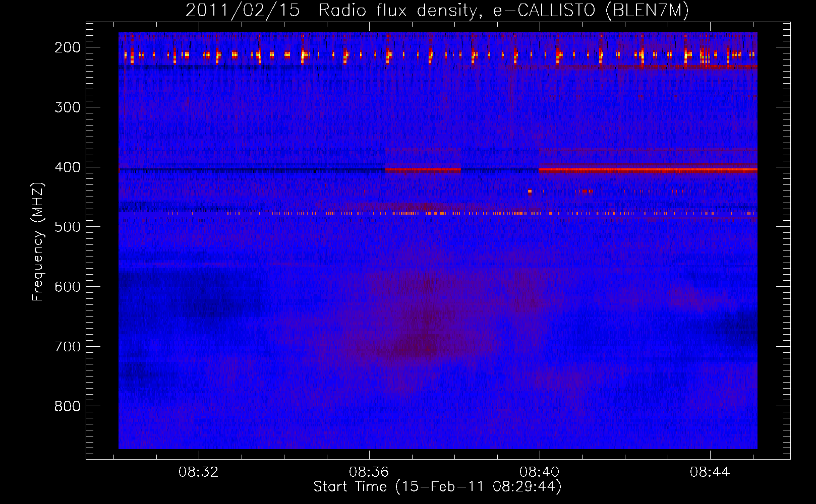
Task: Click the 300 frequency tick label
Action: pyautogui.click(x=67, y=107)
